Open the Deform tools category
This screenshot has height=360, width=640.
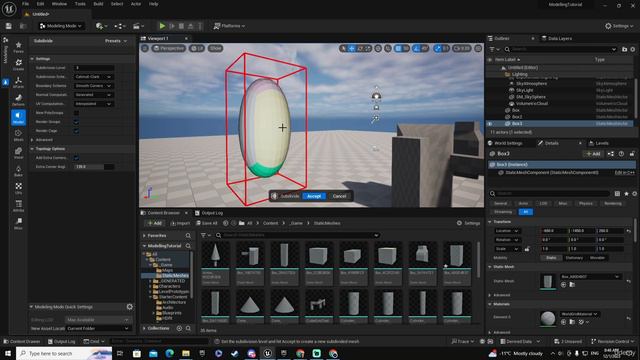click(18, 100)
